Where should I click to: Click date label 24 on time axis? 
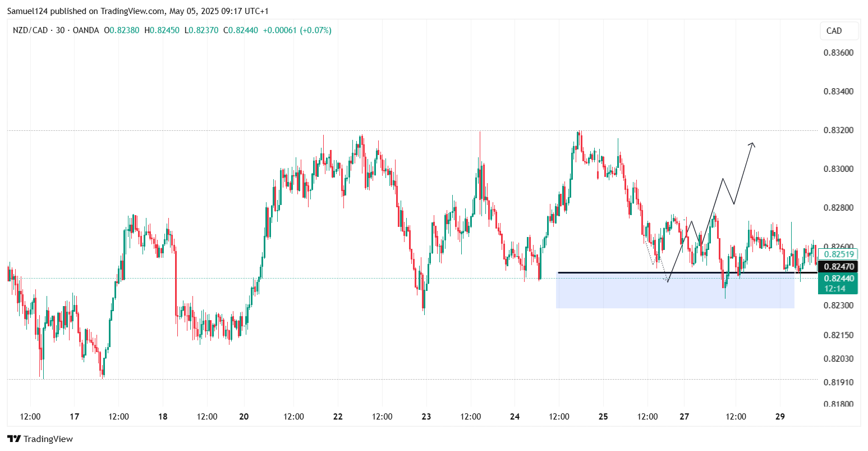(x=515, y=417)
